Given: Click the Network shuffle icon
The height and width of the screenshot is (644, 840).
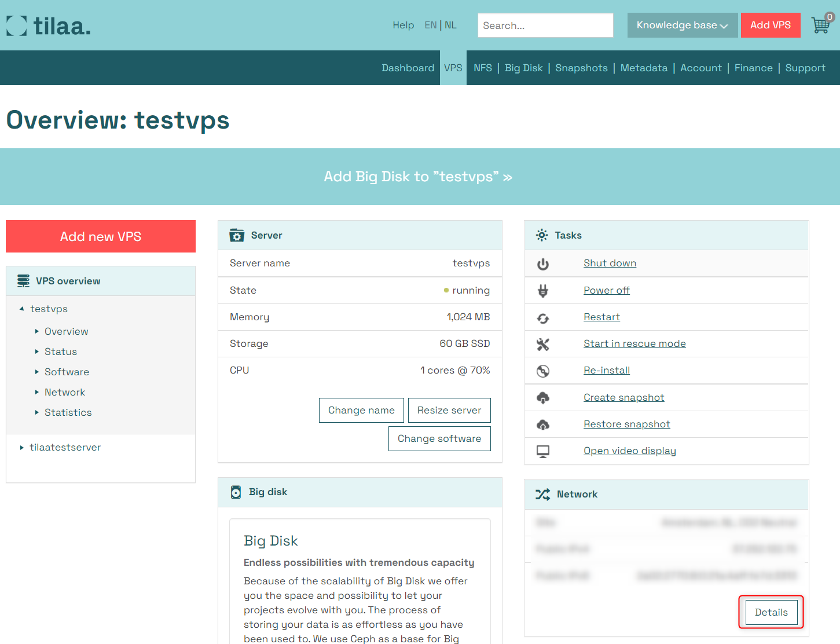Looking at the screenshot, I should point(542,494).
